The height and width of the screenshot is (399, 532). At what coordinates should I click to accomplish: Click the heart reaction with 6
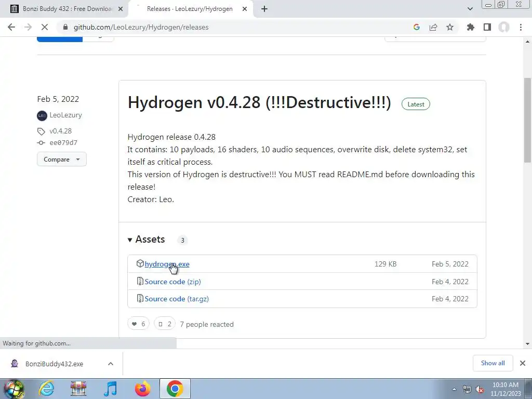pos(138,324)
